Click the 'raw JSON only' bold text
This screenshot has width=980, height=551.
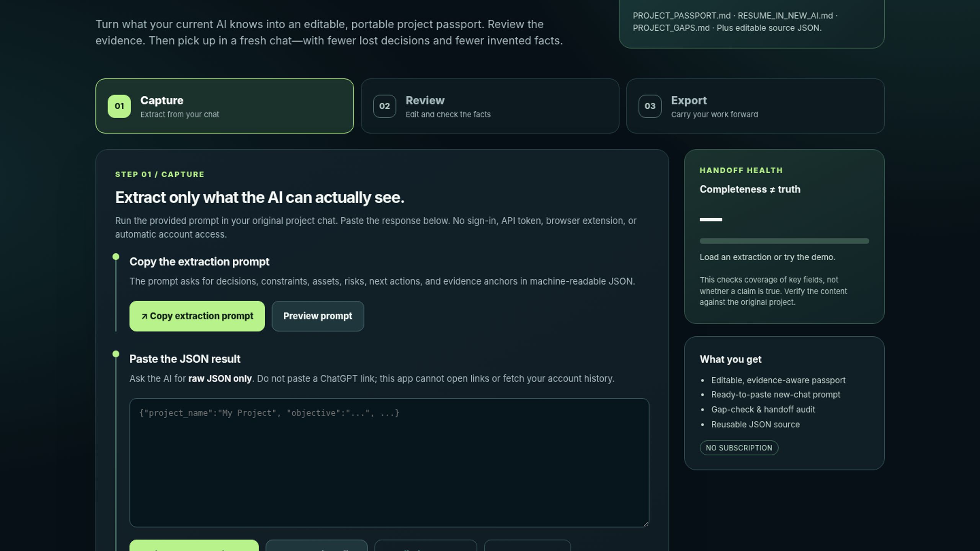click(220, 379)
